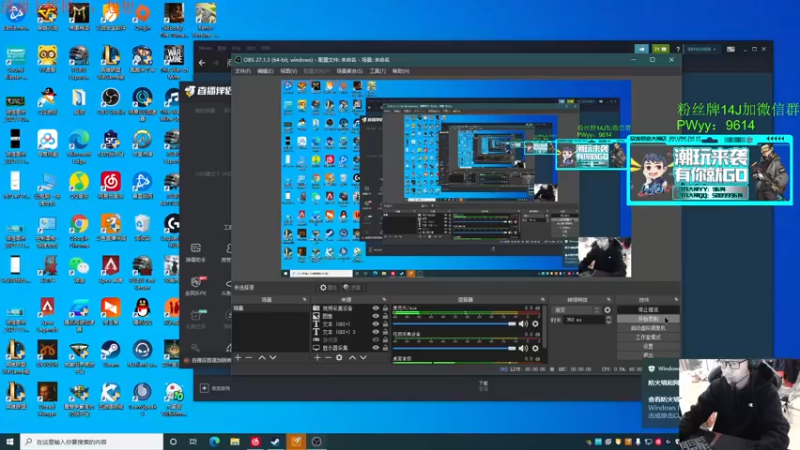Lock the video capture device source
800x450 pixels.
point(385,308)
